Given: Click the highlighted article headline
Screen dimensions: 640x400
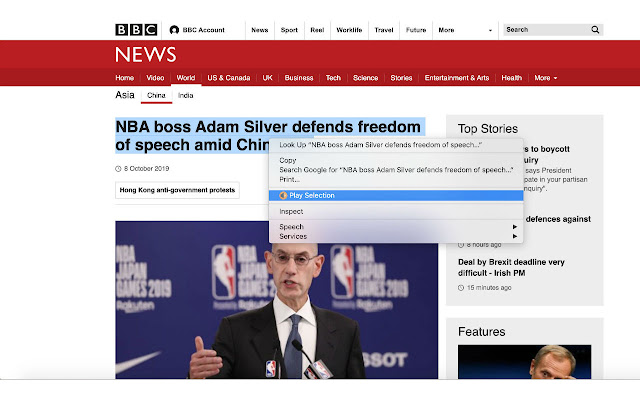Looking at the screenshot, I should pos(268,136).
